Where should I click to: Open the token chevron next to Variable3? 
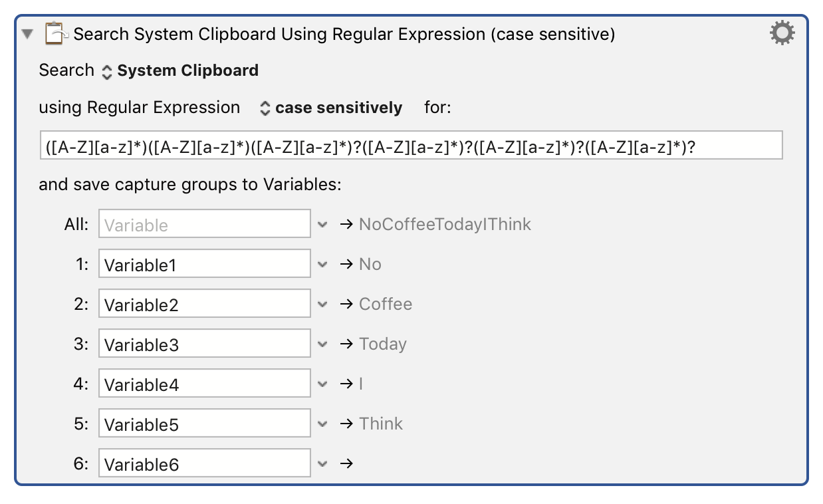(x=324, y=344)
